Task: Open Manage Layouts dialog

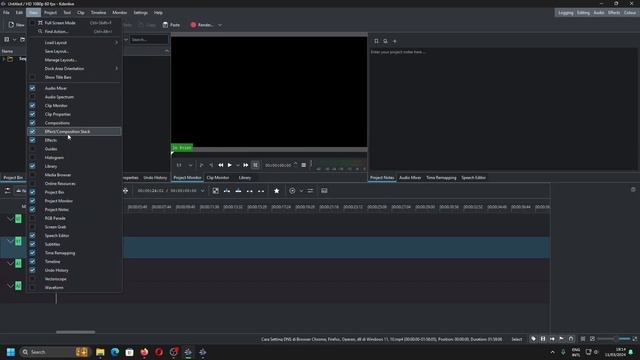Action: click(74, 60)
